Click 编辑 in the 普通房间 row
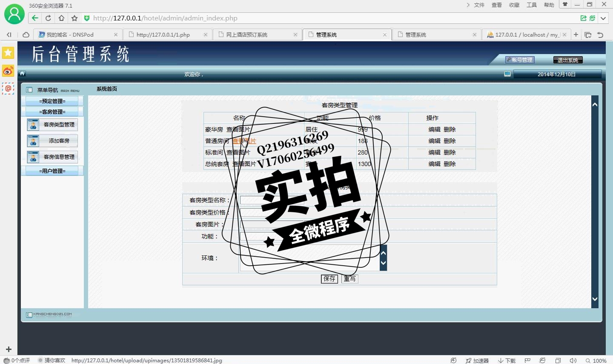This screenshot has height=364, width=613. [434, 141]
